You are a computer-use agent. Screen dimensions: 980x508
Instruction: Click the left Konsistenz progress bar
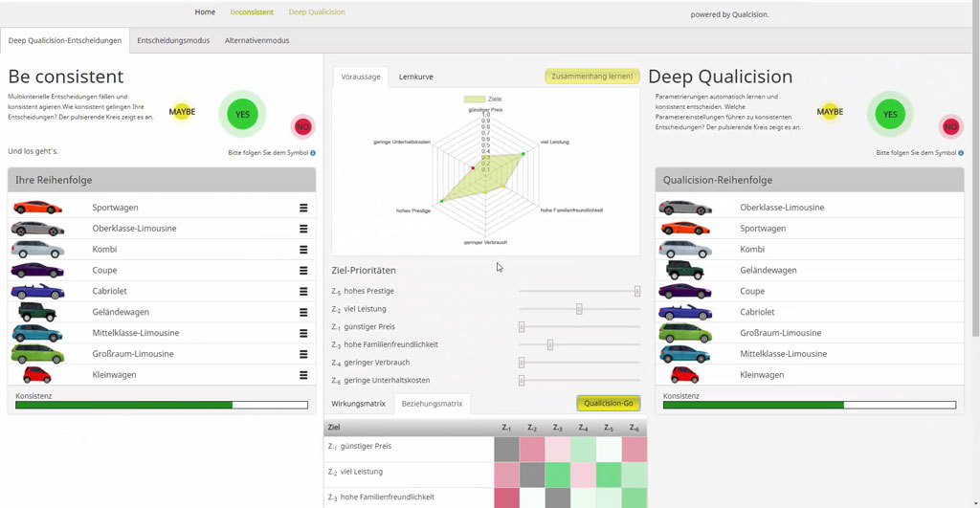click(x=162, y=405)
